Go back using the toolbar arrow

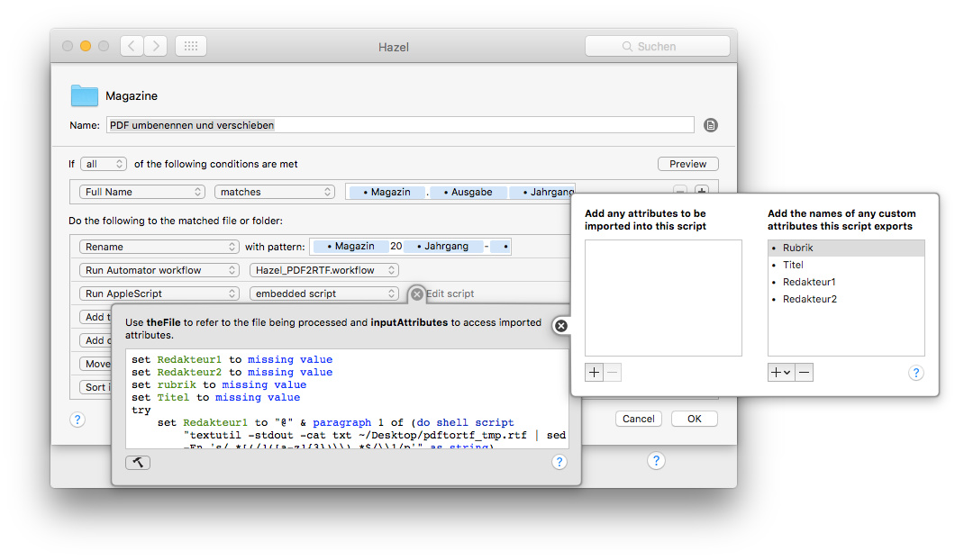pyautogui.click(x=132, y=46)
